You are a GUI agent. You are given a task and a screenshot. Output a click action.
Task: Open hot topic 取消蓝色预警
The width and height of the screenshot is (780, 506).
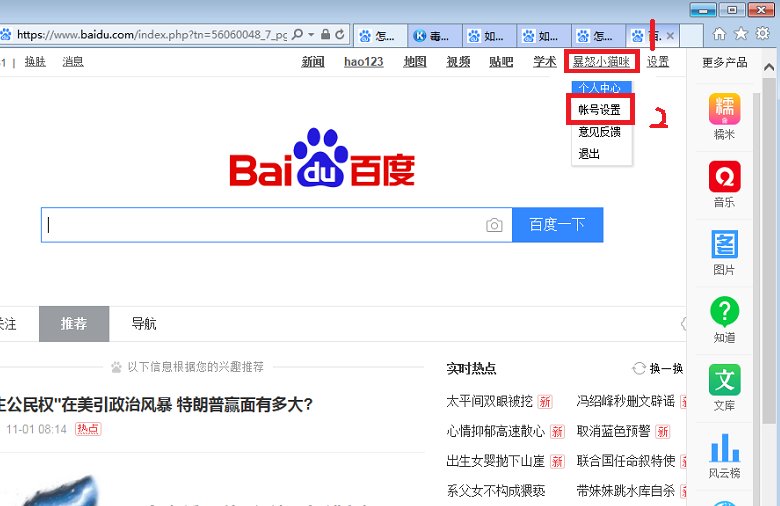pos(613,431)
